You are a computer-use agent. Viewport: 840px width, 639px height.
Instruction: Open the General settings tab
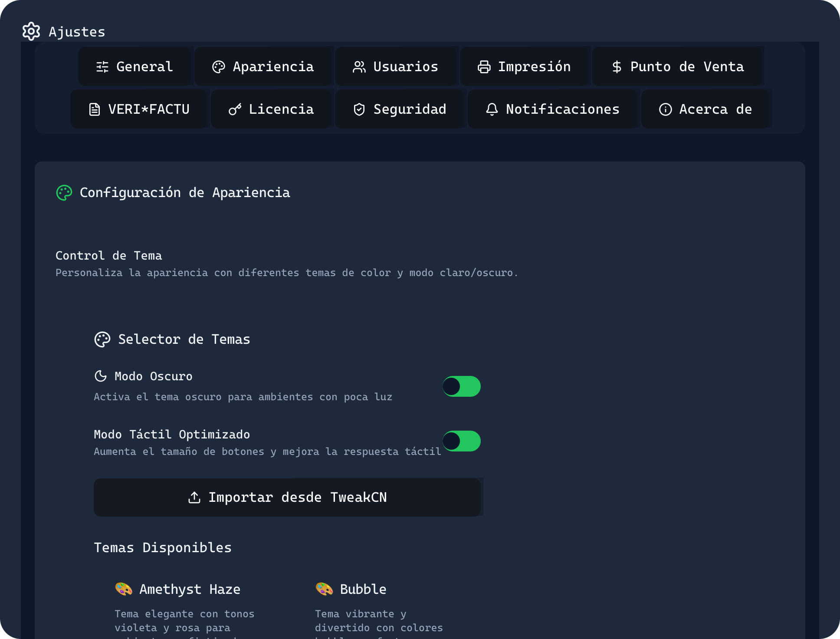[135, 66]
